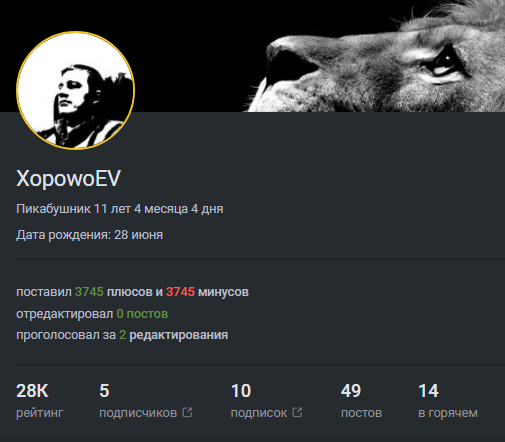Open the lion cover banner image
Image resolution: width=505 pixels, height=442 pixels.
point(252,56)
